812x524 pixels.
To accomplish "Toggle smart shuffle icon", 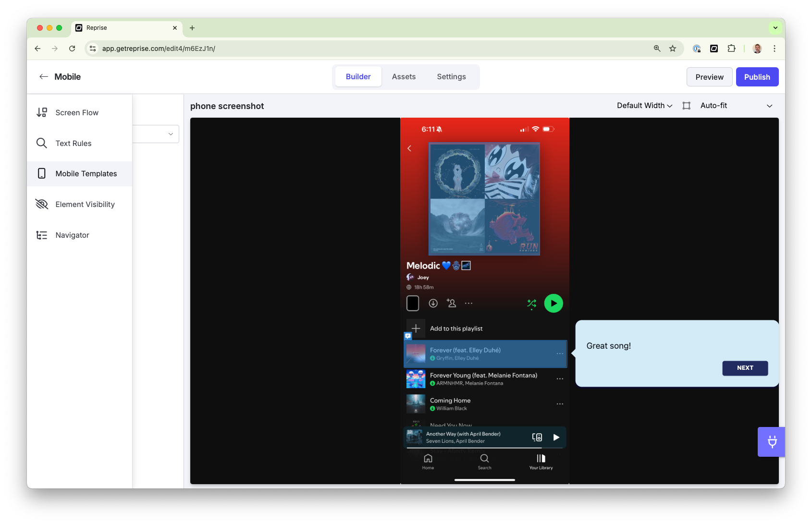I will pos(531,304).
